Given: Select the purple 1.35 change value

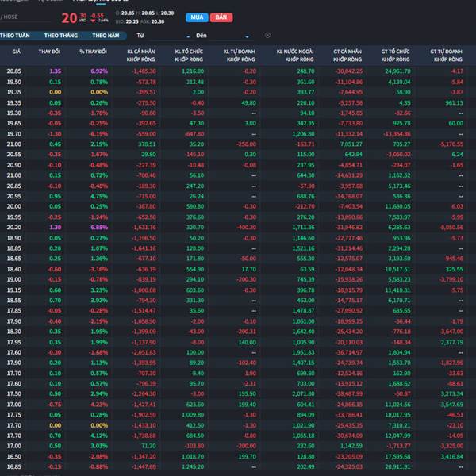Looking at the screenshot, I should click(56, 71).
